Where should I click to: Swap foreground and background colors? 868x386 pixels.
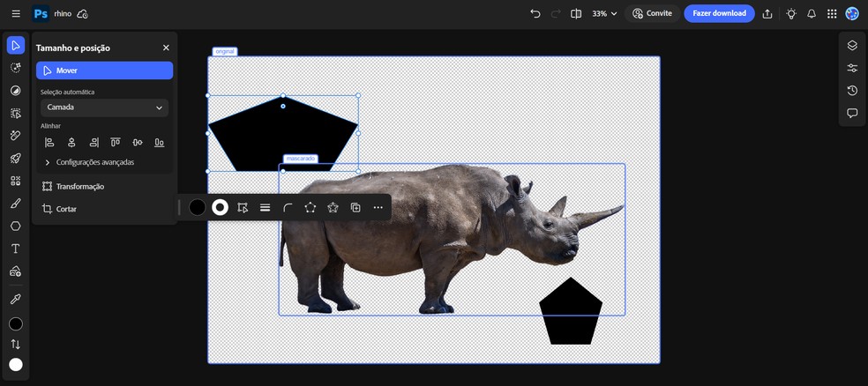[15, 345]
